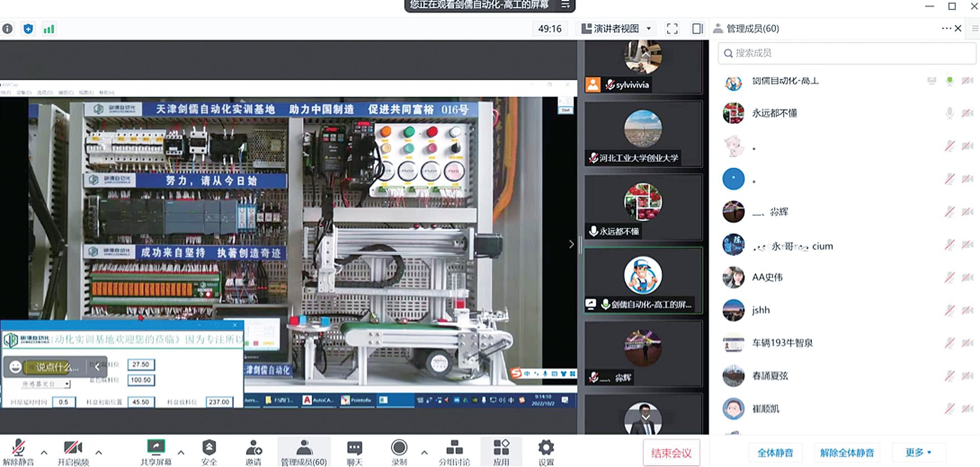Collapse the video thumbnail strip with the arrow
The height and width of the screenshot is (467, 980).
tap(571, 244)
